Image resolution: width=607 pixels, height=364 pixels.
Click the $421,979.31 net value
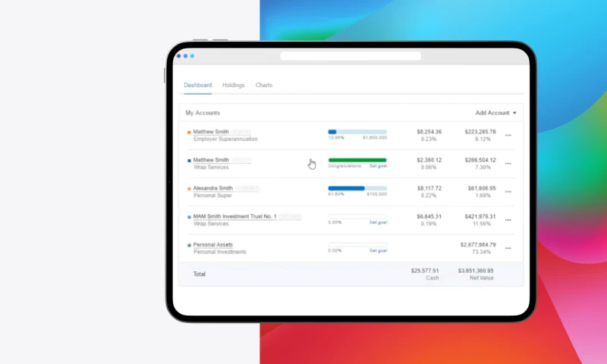click(x=480, y=217)
